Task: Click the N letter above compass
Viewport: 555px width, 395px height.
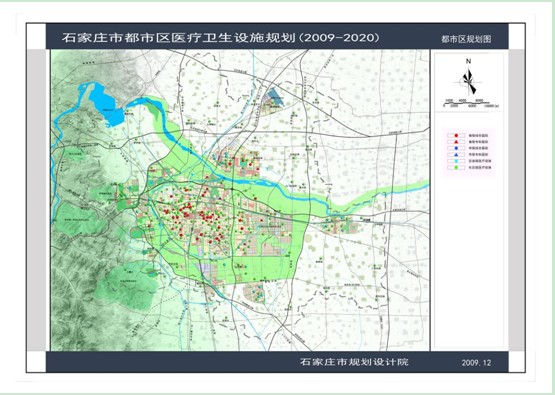Action: click(x=469, y=62)
